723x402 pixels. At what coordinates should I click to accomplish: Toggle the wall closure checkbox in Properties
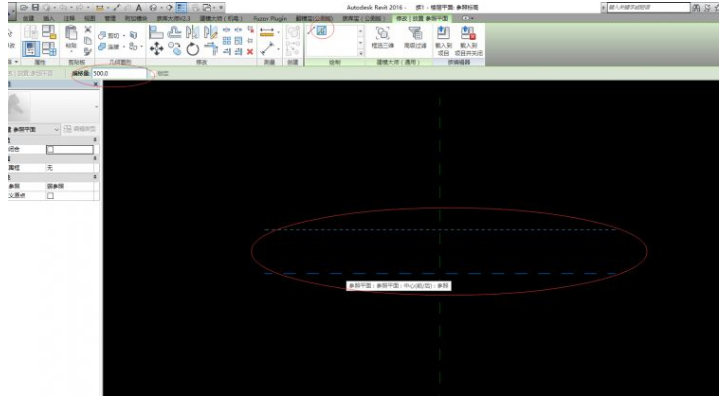51,149
